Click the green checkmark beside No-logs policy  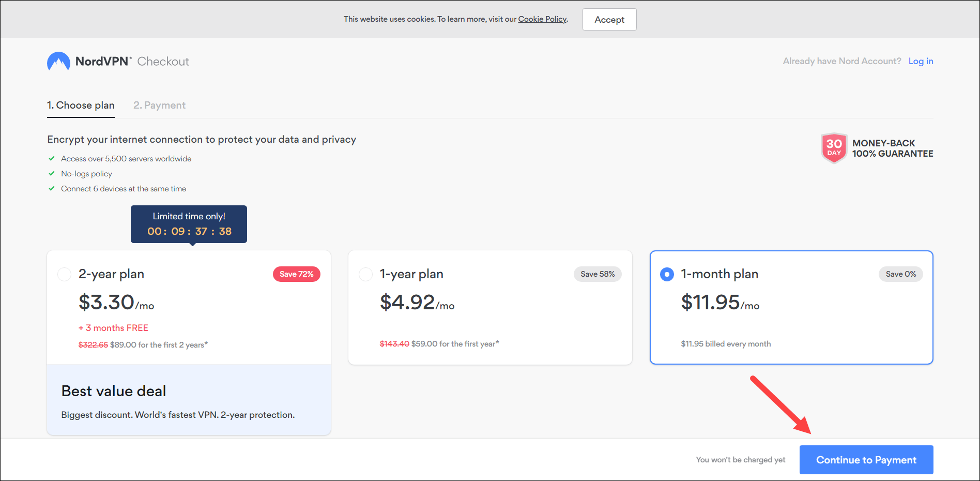(52, 174)
